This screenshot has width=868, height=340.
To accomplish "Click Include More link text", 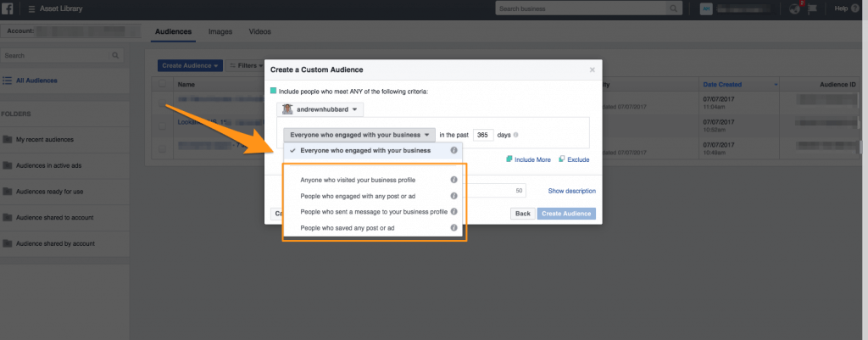I will (532, 159).
